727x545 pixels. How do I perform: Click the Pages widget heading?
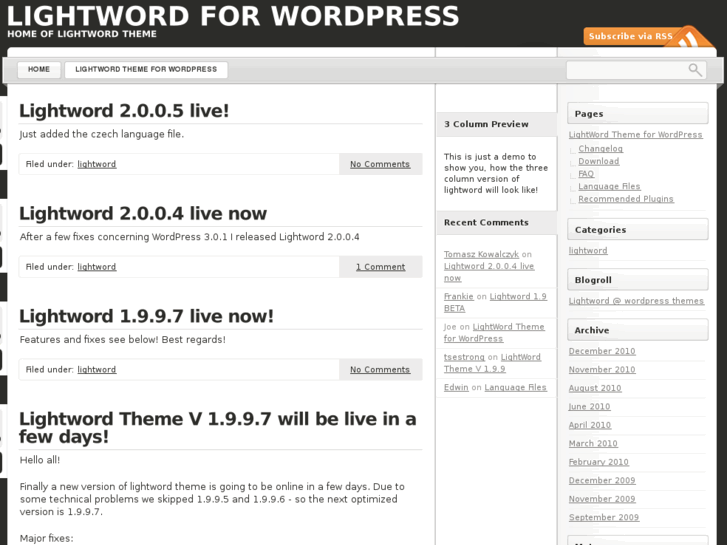pyautogui.click(x=638, y=114)
